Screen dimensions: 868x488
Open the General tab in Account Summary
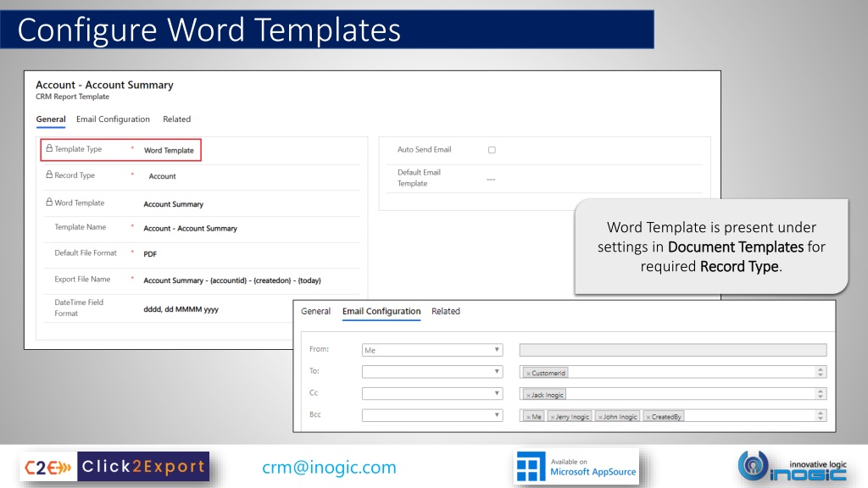(x=51, y=119)
